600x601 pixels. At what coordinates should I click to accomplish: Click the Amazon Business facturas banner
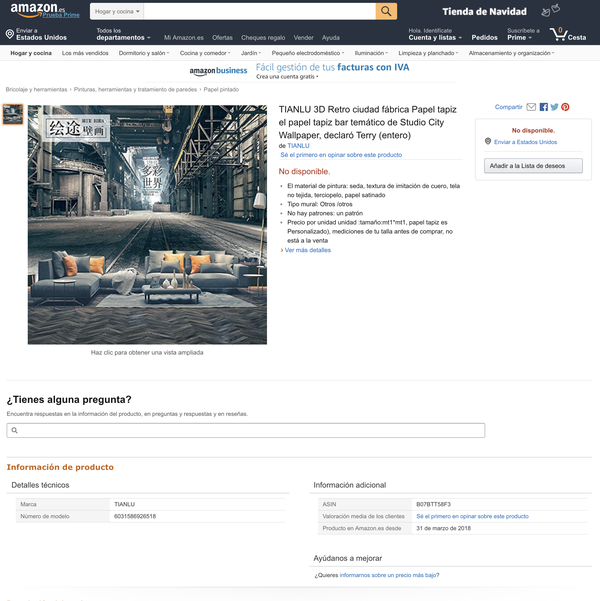(299, 71)
